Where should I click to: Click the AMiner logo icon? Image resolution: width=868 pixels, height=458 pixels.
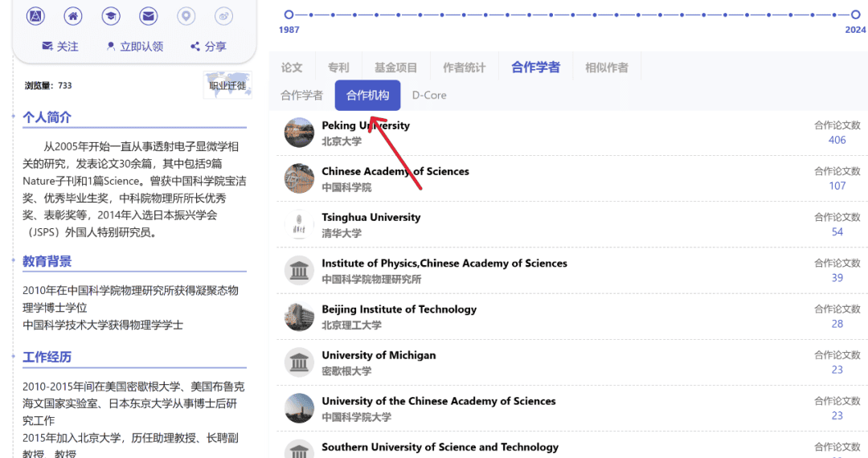click(x=35, y=16)
